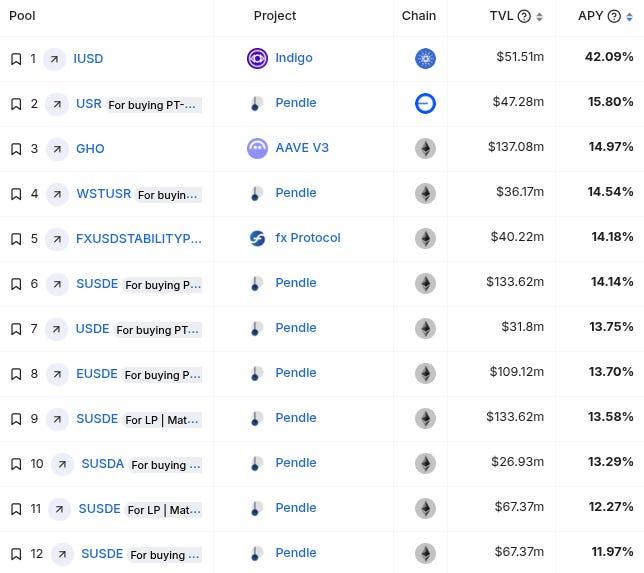This screenshot has width=644, height=573.
Task: Click the Base chain icon for USR
Action: [x=426, y=103]
